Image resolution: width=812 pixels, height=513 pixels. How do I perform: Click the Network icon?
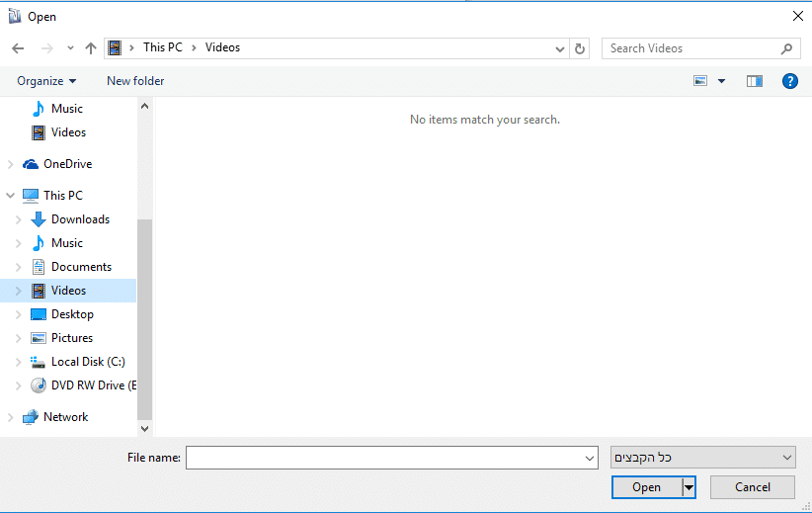point(31,417)
